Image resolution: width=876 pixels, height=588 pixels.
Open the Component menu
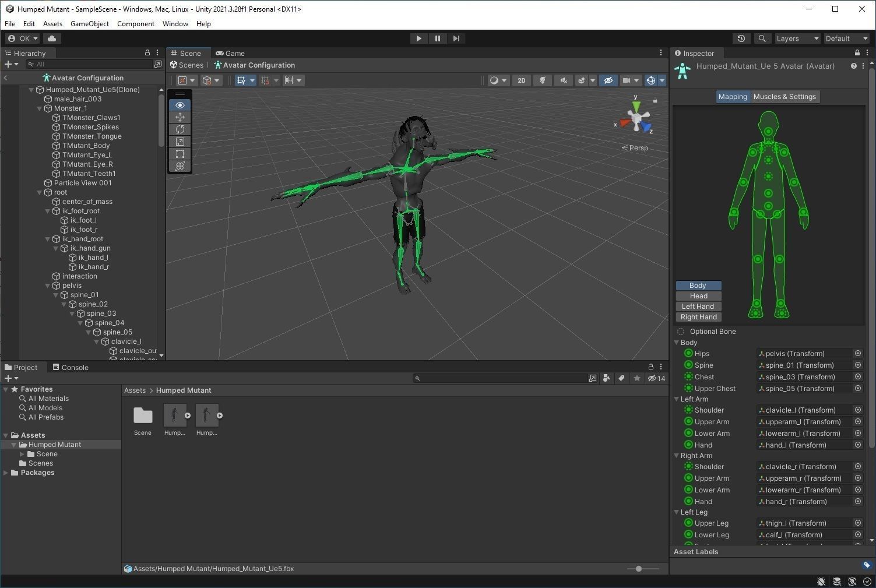coord(136,24)
